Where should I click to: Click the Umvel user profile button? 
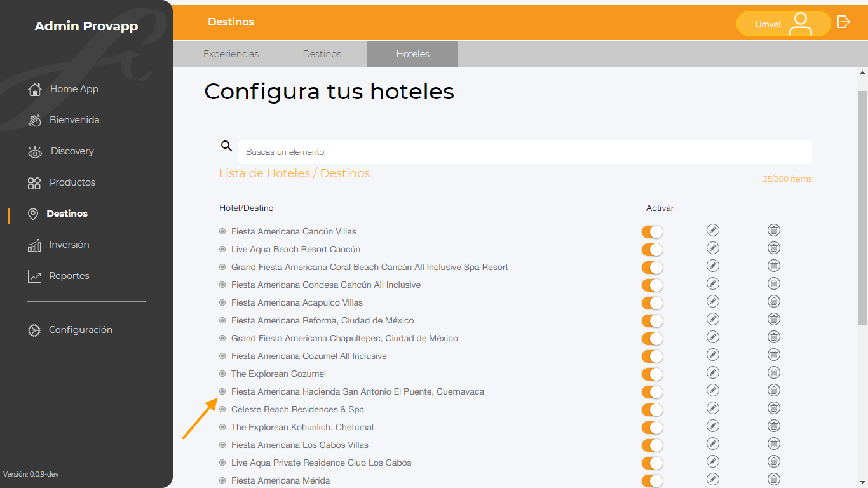783,24
